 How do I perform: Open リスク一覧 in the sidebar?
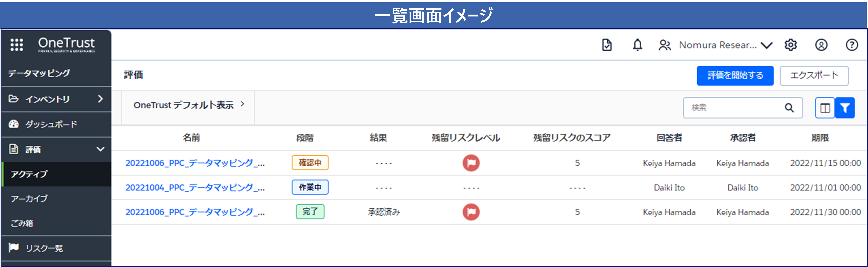(56, 248)
